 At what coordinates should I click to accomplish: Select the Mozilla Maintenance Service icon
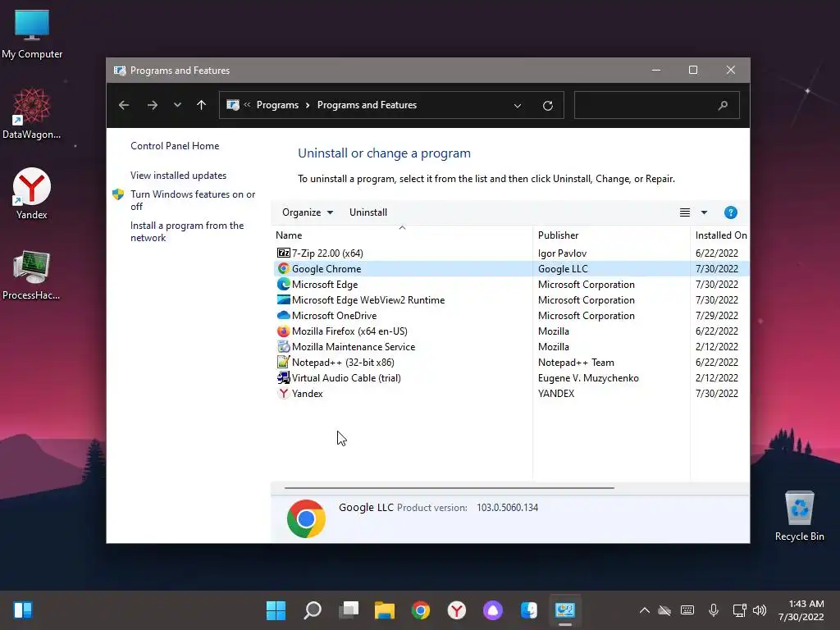[x=283, y=346]
